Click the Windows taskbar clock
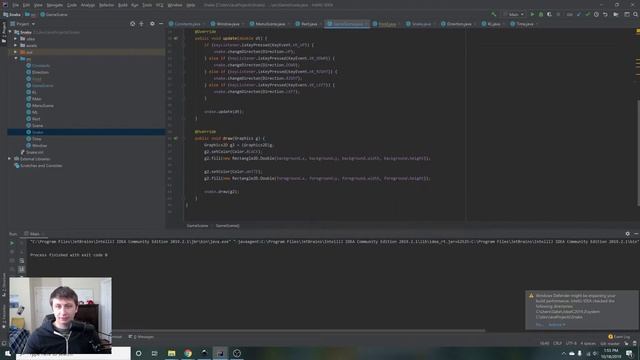 pyautogui.click(x=611, y=353)
